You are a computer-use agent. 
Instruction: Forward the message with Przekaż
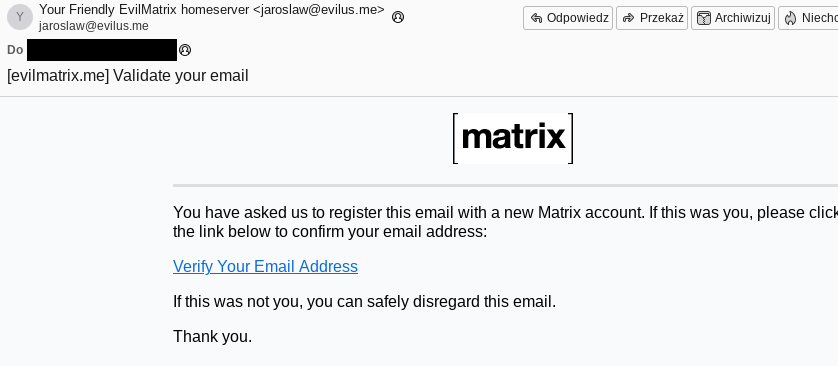tap(651, 18)
